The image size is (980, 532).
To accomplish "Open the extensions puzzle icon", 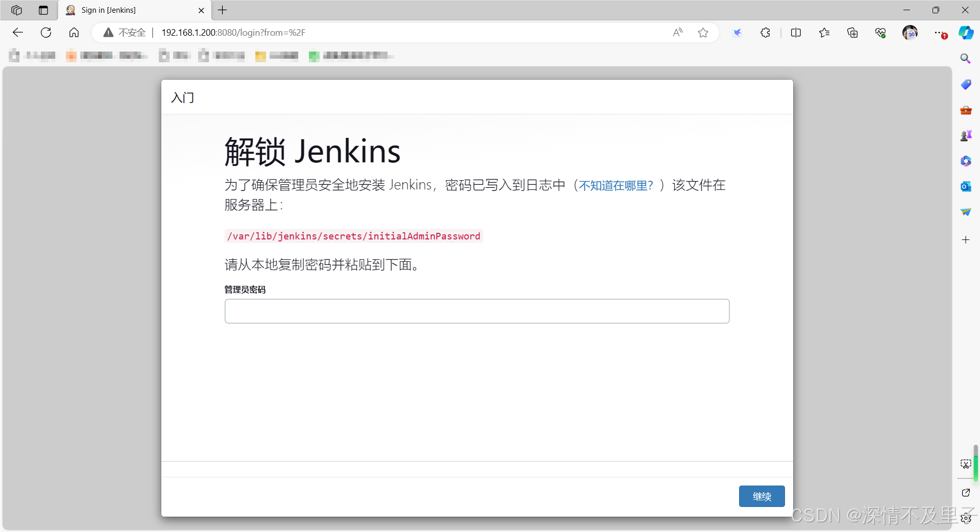I will pos(765,33).
